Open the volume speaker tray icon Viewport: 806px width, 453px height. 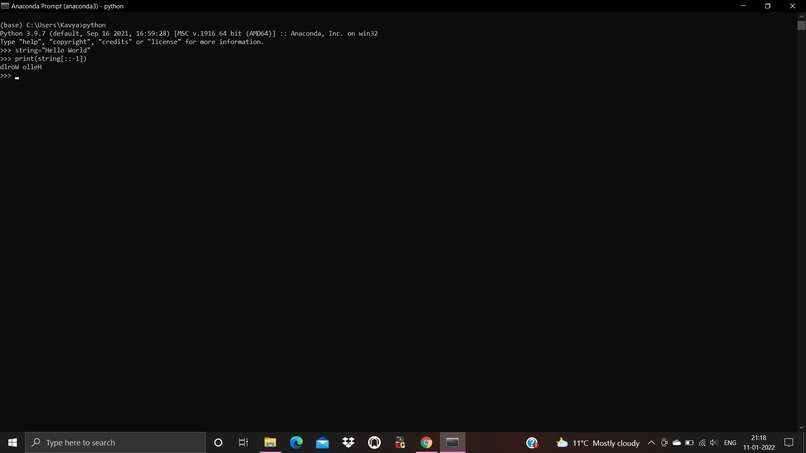714,443
